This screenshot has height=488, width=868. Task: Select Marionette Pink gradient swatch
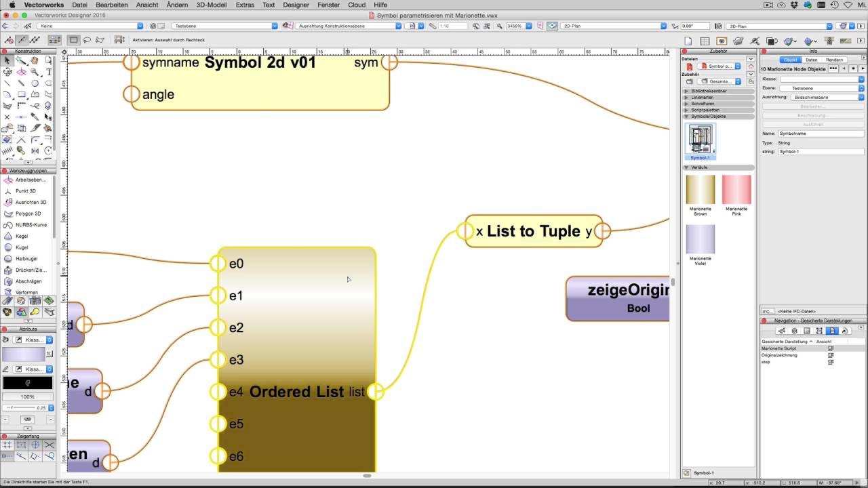[736, 189]
